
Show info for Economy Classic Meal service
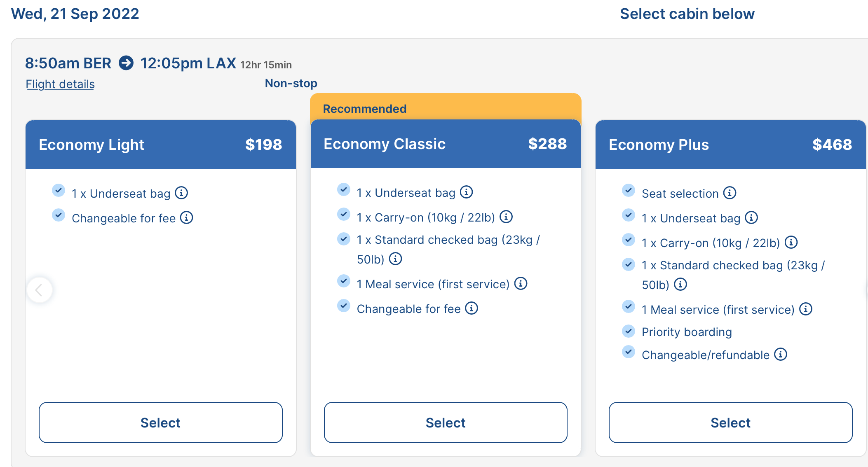coord(521,283)
